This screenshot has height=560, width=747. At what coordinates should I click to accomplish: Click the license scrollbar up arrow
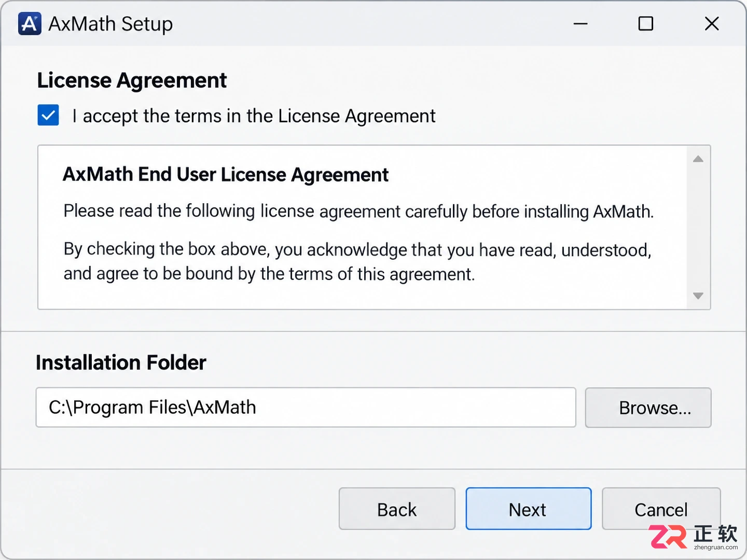click(x=698, y=159)
